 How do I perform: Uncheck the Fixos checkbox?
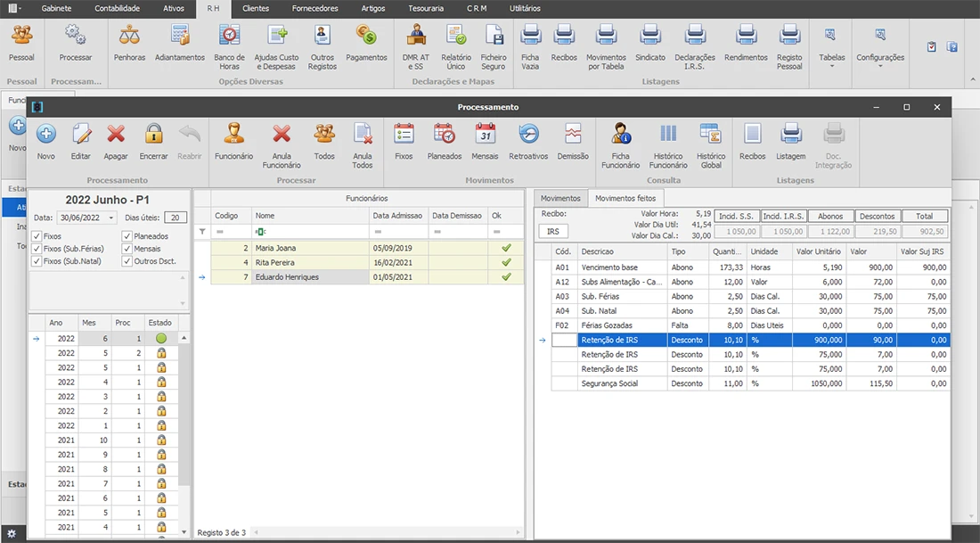point(37,236)
